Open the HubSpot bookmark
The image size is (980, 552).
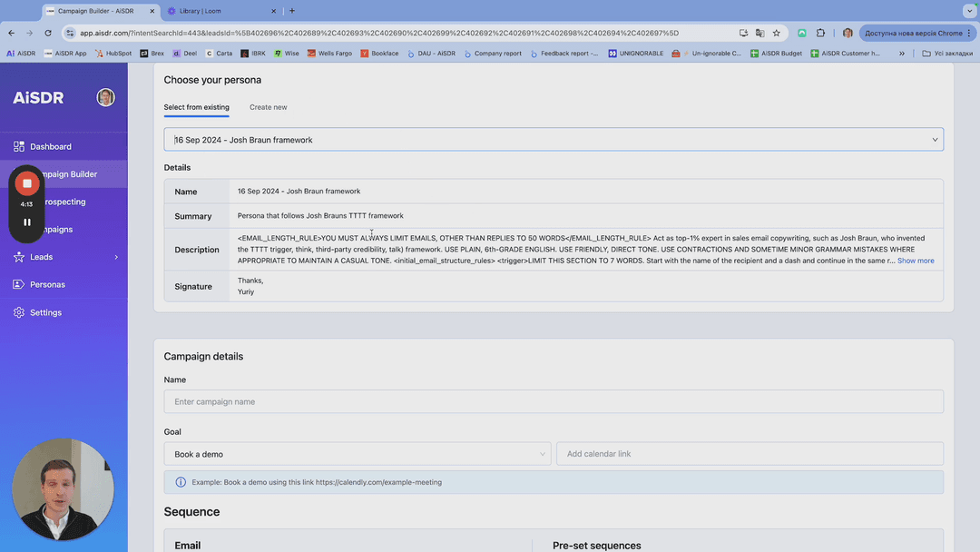113,54
